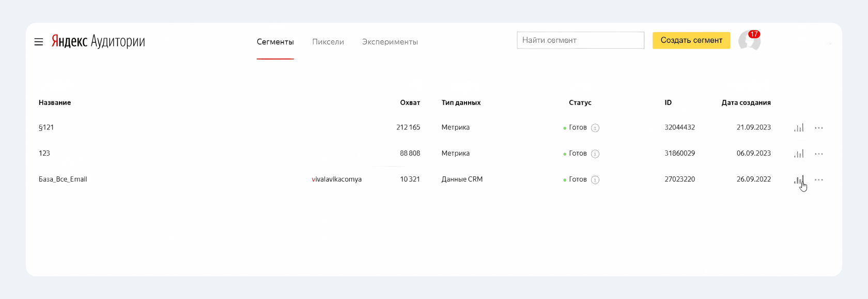Switch to the Эксперименты tab
868x299 pixels.
[390, 42]
